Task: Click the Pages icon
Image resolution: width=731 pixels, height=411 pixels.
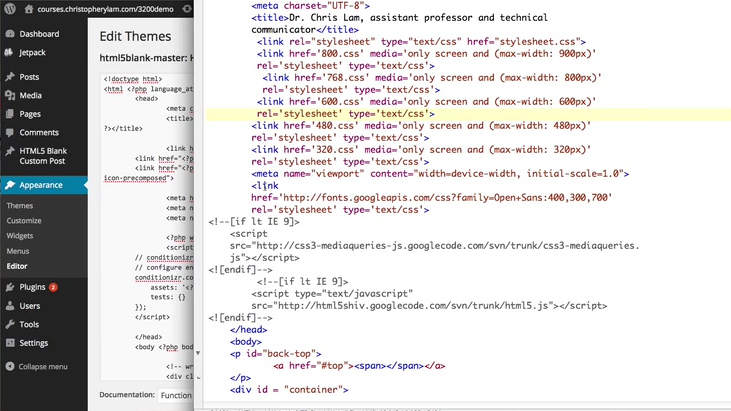Action: pyautogui.click(x=10, y=114)
